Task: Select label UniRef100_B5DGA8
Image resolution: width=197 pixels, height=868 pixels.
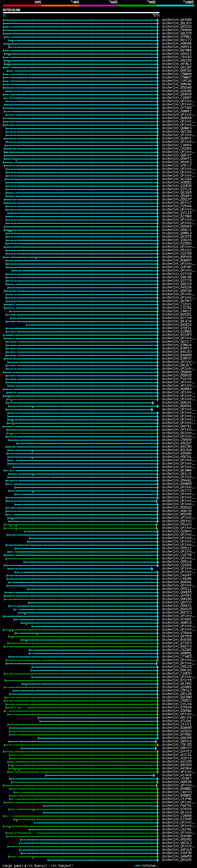Action: (177, 88)
